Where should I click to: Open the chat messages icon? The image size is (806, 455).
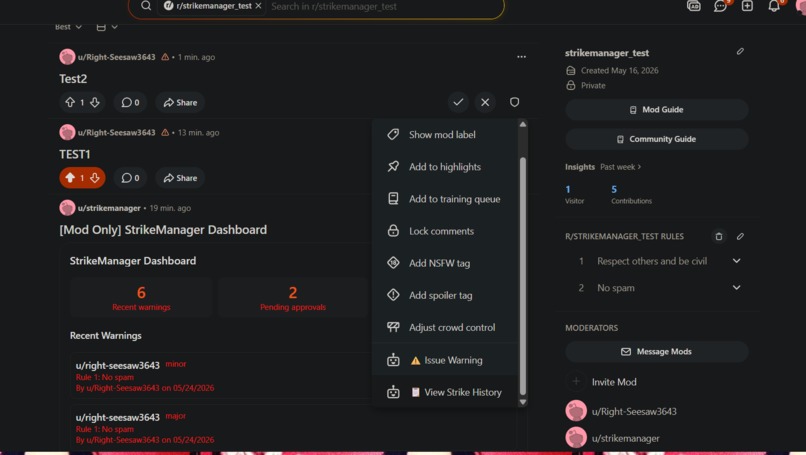point(720,6)
